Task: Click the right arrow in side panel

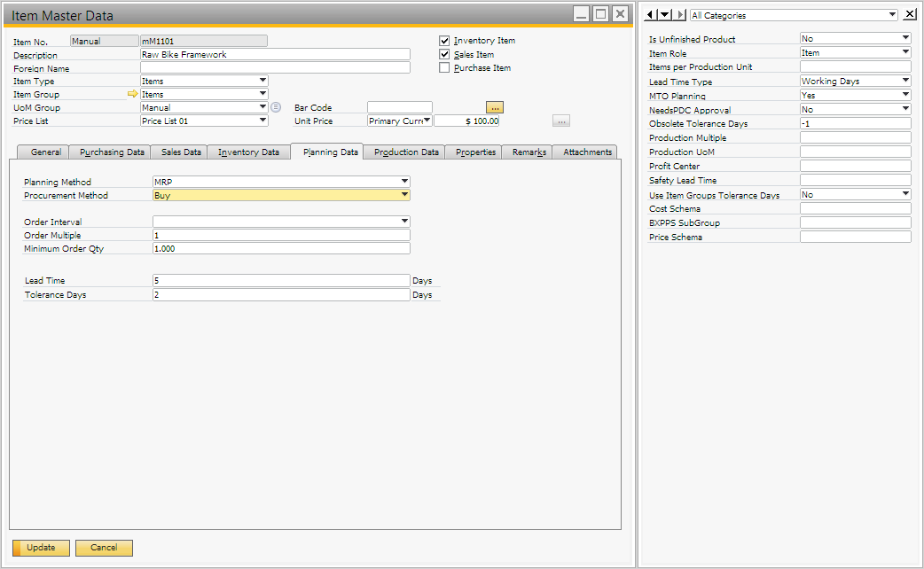Action: click(x=680, y=15)
